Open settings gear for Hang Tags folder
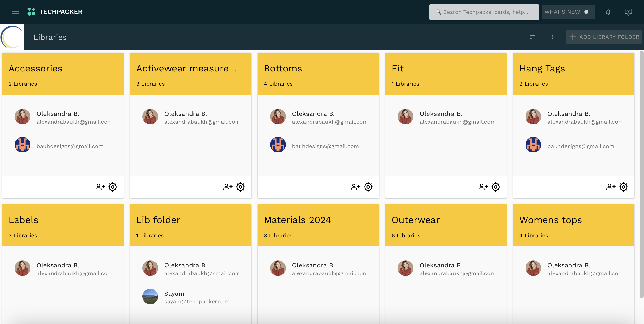The image size is (644, 324). click(623, 187)
